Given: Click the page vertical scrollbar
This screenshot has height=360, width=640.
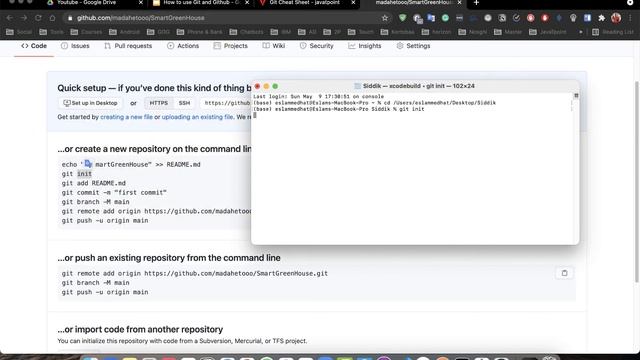Looking at the screenshot, I should click(x=637, y=182).
